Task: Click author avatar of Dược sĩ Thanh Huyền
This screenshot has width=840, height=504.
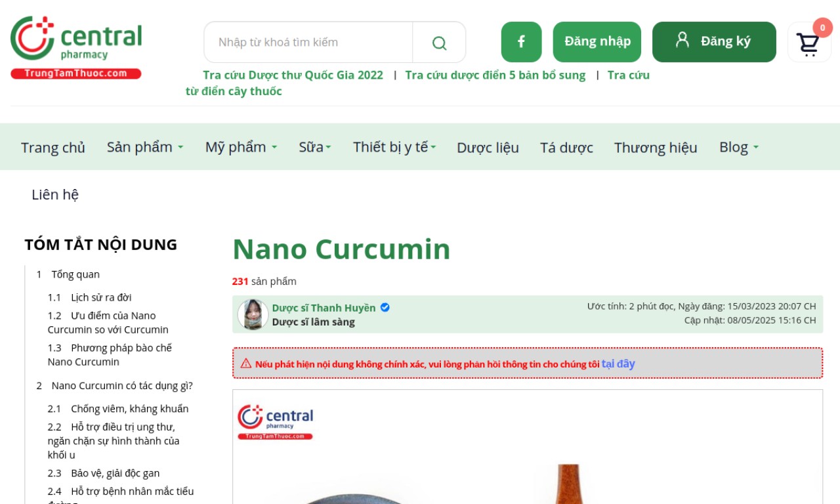Action: pos(253,314)
